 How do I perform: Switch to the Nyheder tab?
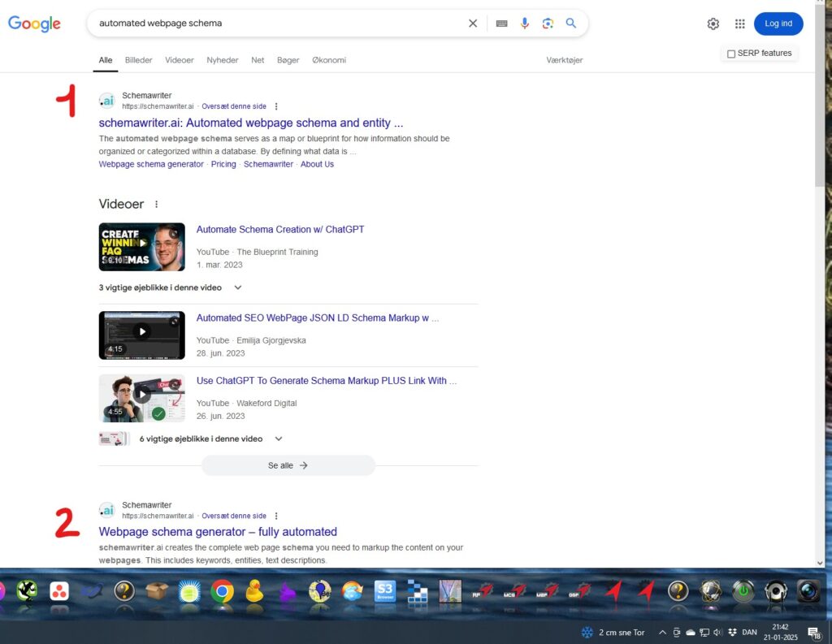pyautogui.click(x=223, y=60)
